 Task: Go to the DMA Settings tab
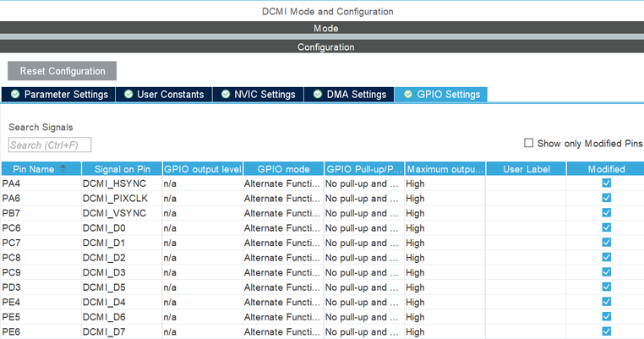tap(349, 95)
